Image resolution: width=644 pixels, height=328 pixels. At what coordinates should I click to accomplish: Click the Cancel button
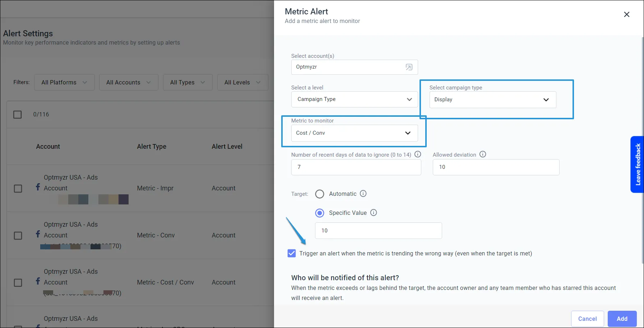(587, 319)
